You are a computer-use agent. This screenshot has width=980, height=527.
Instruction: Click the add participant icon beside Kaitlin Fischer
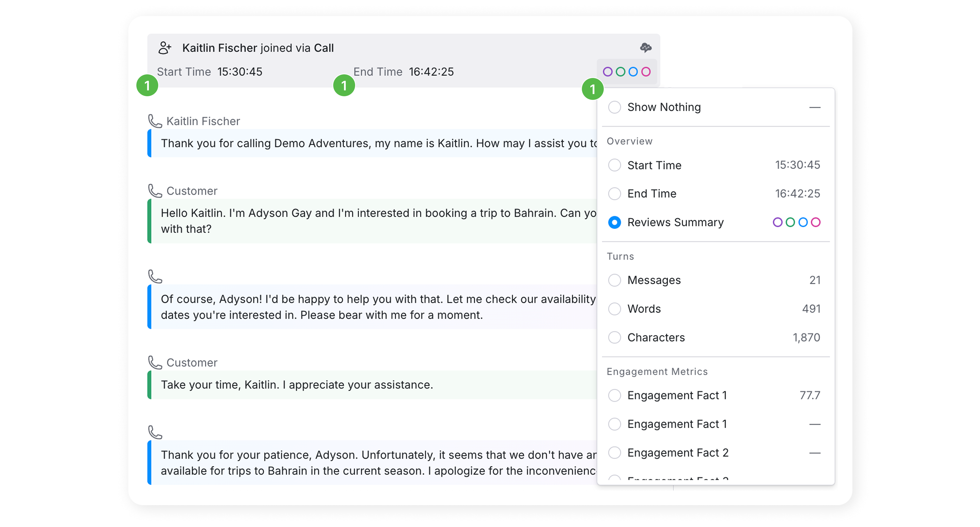tap(165, 48)
